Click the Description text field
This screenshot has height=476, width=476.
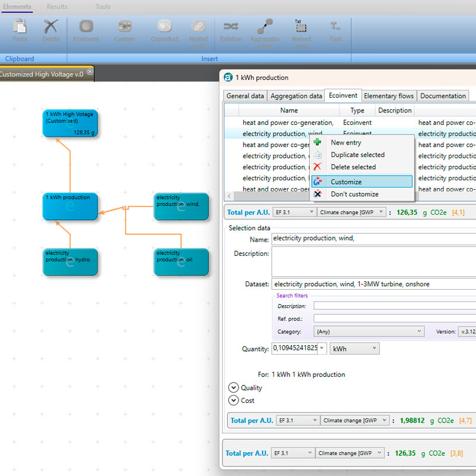click(373, 262)
